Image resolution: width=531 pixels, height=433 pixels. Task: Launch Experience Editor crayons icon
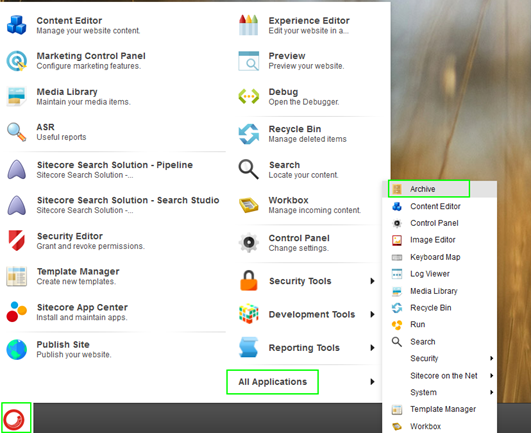click(x=249, y=25)
